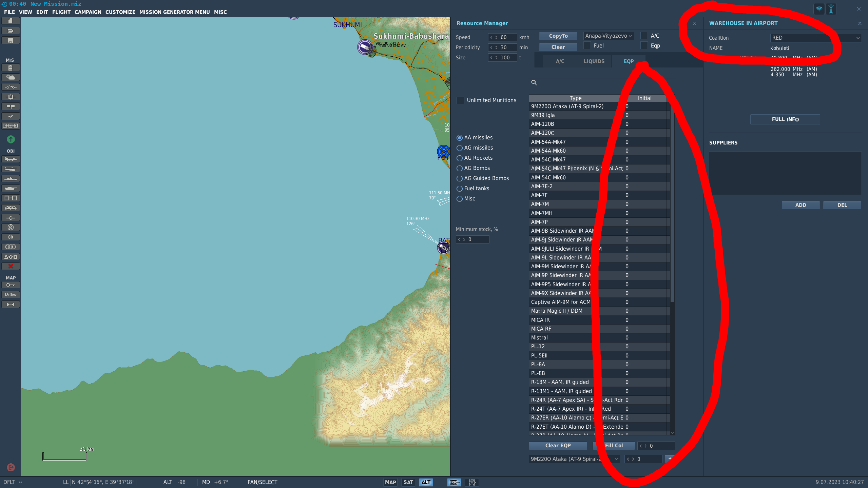The image size is (868, 488).
Task: Click the Speed value stepper arrows
Action: tap(494, 37)
